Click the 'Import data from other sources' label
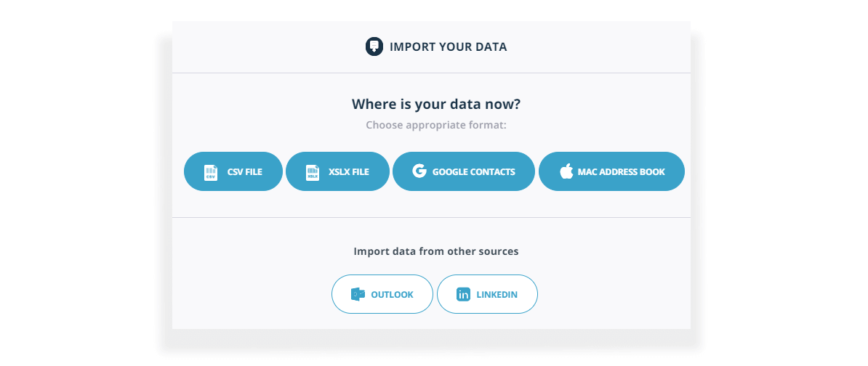The image size is (868, 366). click(x=436, y=251)
